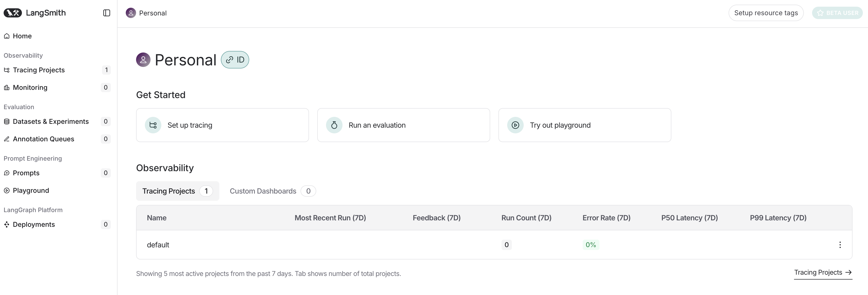The height and width of the screenshot is (295, 868).
Task: Click the Home house icon
Action: click(7, 36)
